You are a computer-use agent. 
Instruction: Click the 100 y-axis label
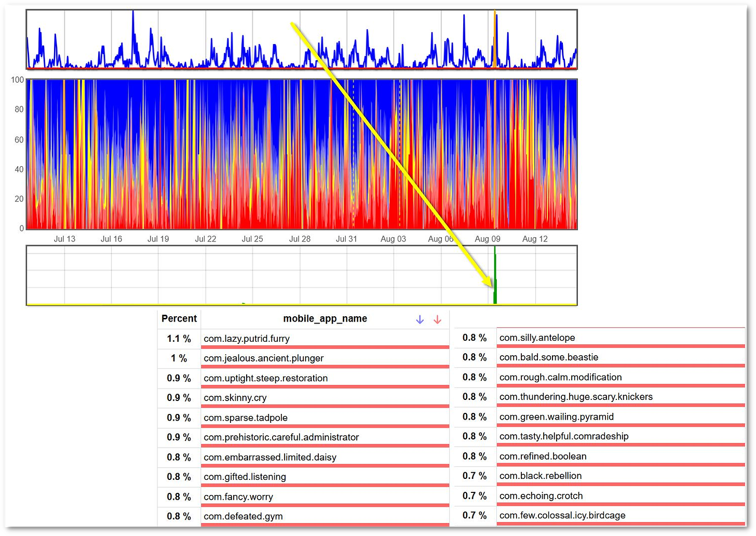coord(17,79)
